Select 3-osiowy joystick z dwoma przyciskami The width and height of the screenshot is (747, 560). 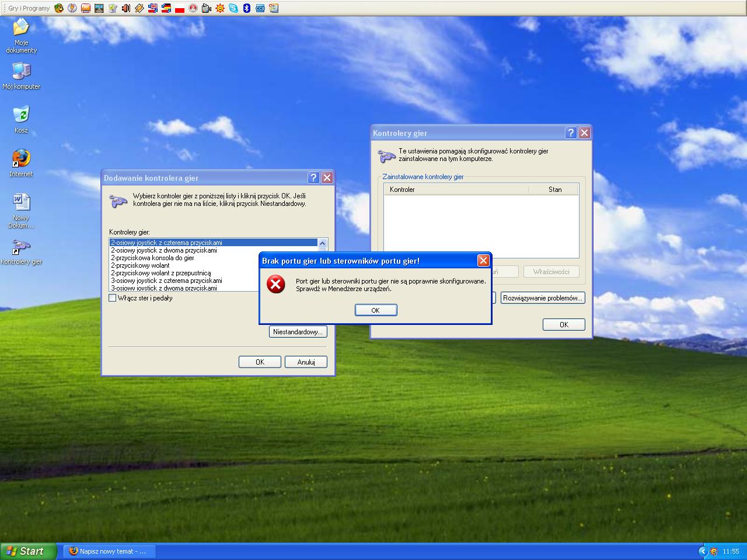[x=184, y=288]
